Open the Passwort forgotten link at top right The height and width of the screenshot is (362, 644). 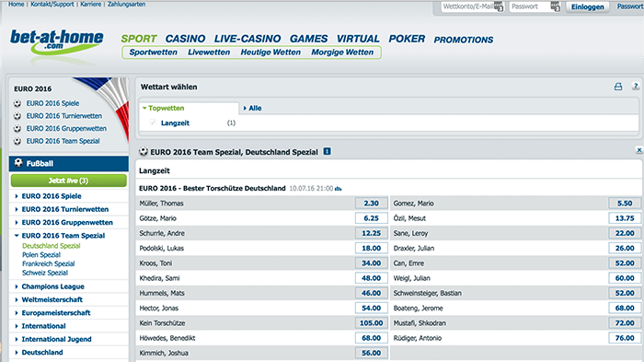pyautogui.click(x=630, y=6)
